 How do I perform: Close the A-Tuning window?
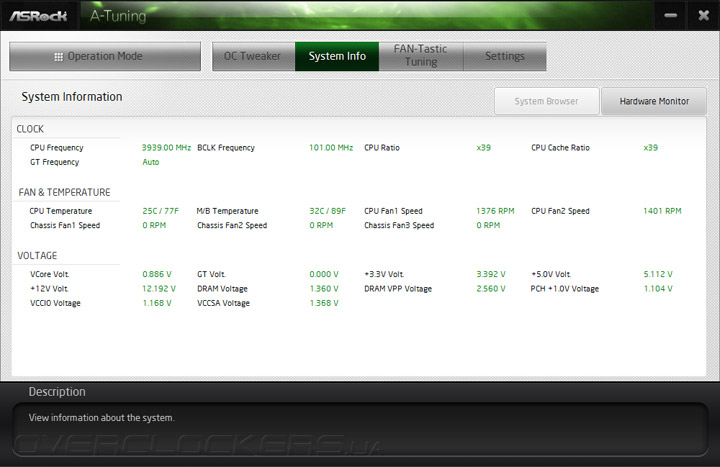pyautogui.click(x=703, y=16)
